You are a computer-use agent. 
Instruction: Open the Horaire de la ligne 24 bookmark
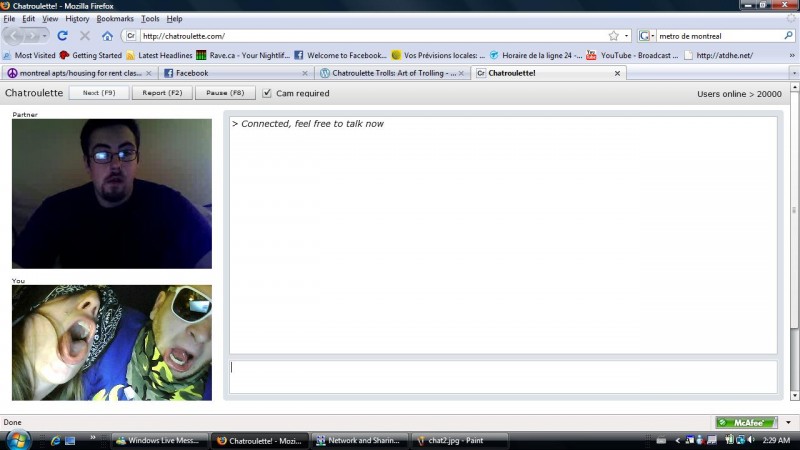[536, 55]
